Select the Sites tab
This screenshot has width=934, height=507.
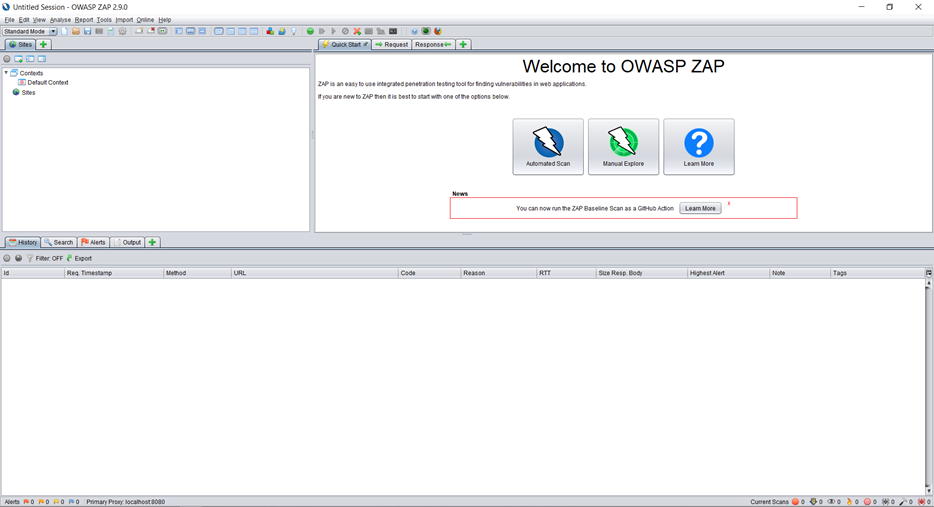pos(20,45)
